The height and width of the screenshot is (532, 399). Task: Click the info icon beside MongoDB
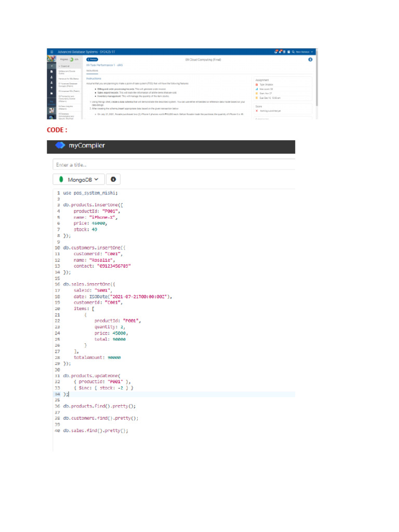coord(113,179)
